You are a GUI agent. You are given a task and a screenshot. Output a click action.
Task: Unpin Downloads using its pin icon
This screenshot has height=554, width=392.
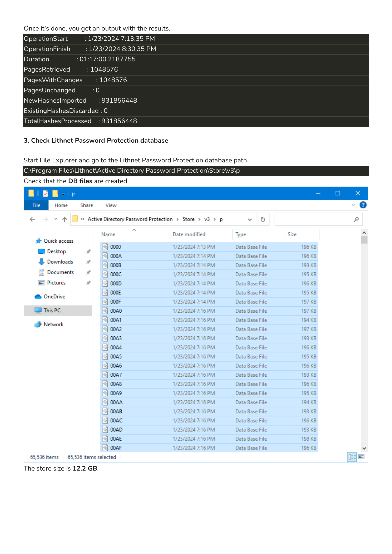point(88,262)
